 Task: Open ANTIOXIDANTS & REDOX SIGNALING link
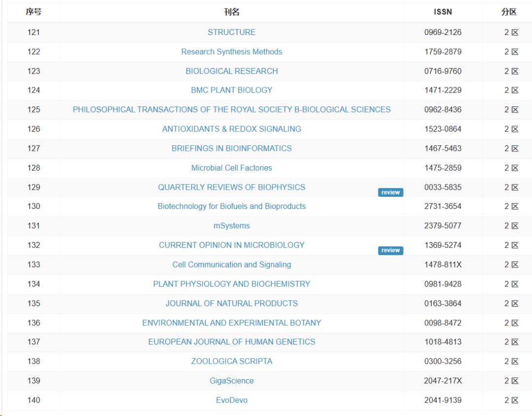(232, 129)
